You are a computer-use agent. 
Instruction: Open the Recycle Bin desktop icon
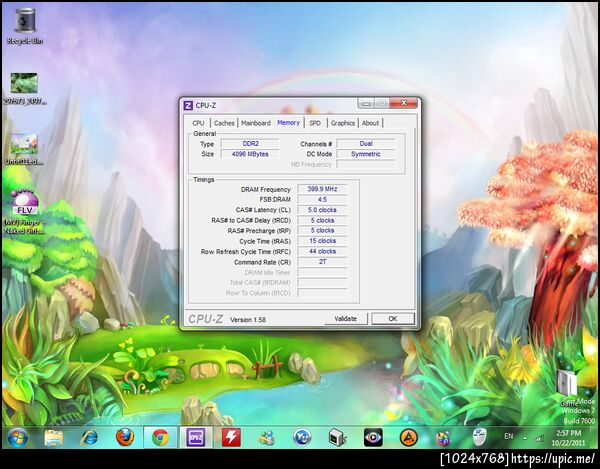click(25, 26)
